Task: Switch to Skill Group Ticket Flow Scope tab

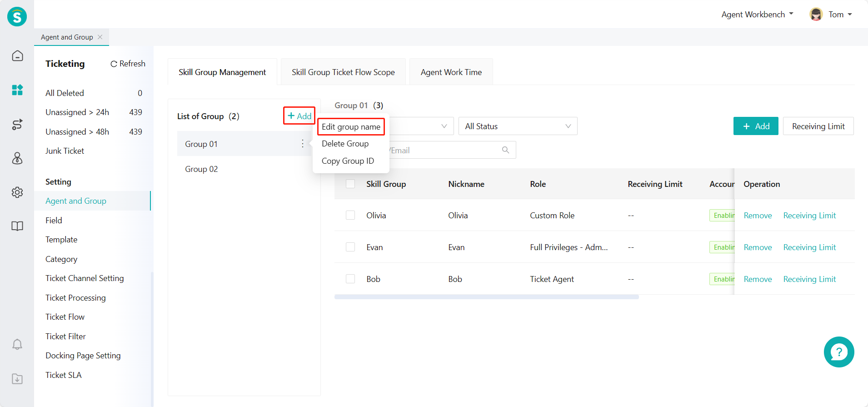Action: coord(343,72)
